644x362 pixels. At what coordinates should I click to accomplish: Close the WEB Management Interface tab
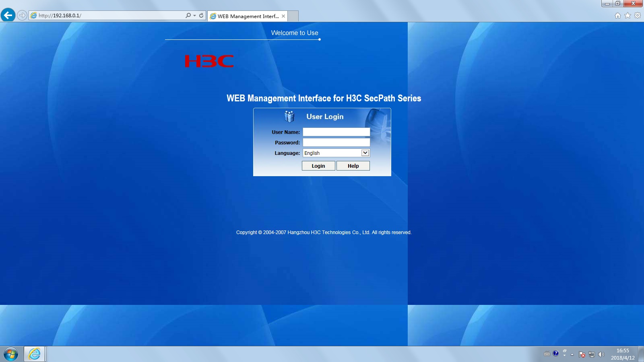coord(283,16)
